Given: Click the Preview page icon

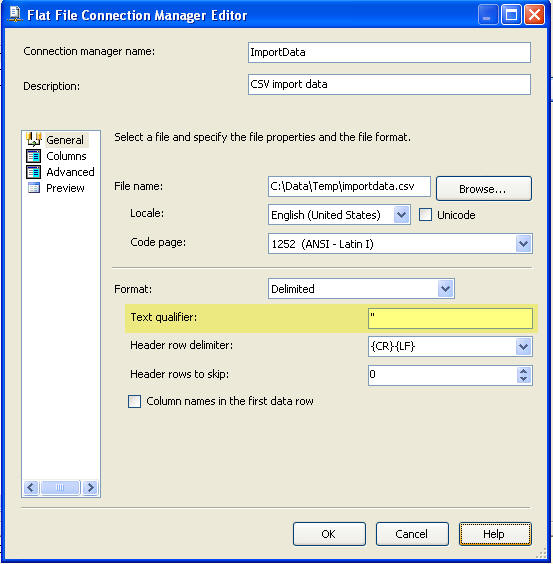Looking at the screenshot, I should pos(34,188).
